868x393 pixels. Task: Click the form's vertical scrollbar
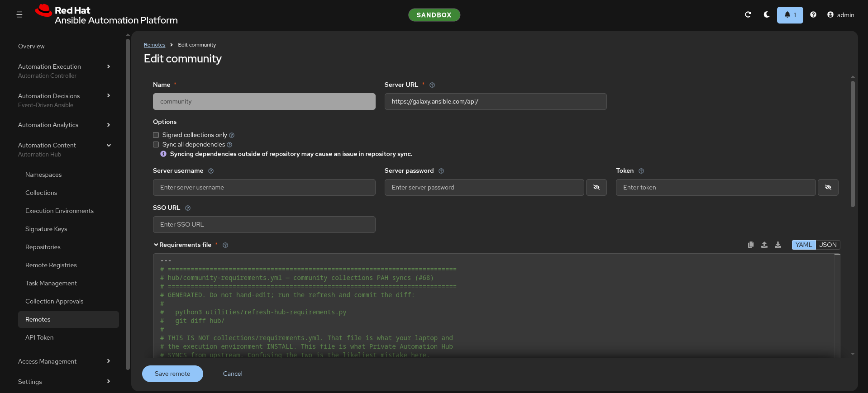(x=853, y=144)
